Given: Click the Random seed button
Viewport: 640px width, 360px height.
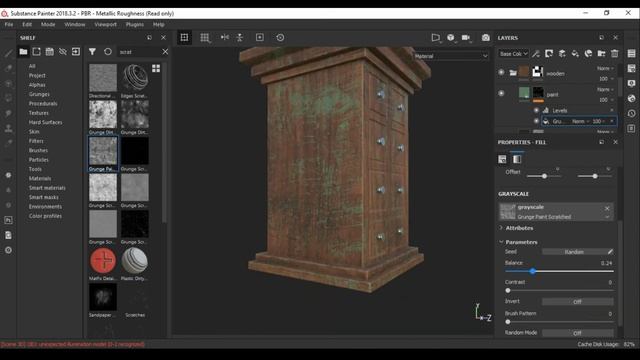Looking at the screenshot, I should (574, 252).
